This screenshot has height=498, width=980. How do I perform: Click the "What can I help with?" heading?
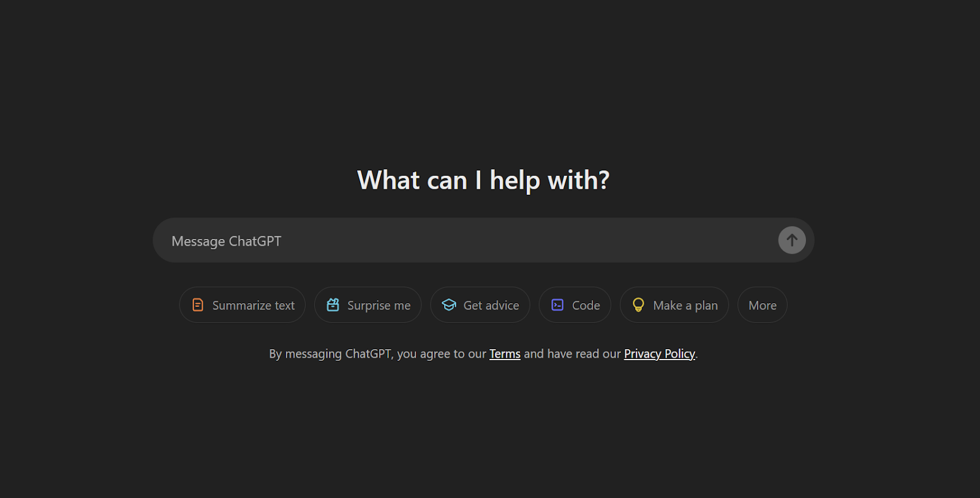coord(483,181)
